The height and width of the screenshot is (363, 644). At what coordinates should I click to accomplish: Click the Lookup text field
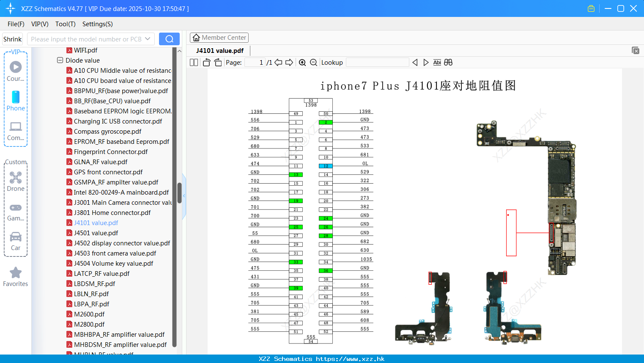click(377, 62)
